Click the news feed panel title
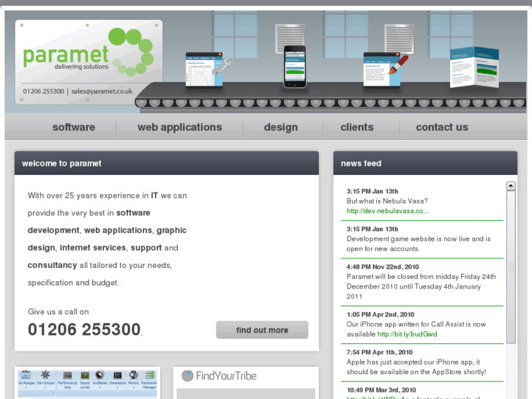 pos(361,163)
